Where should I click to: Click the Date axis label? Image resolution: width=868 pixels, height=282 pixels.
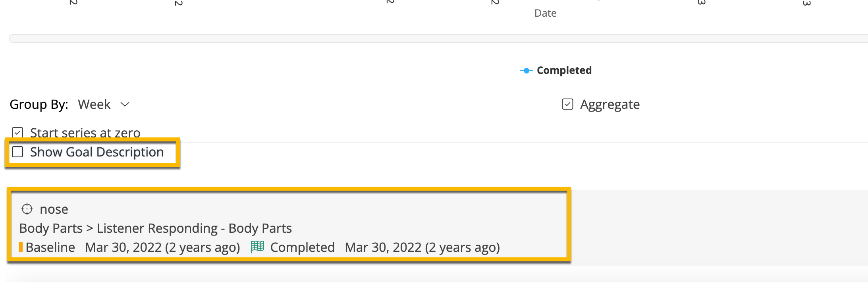pyautogui.click(x=545, y=13)
